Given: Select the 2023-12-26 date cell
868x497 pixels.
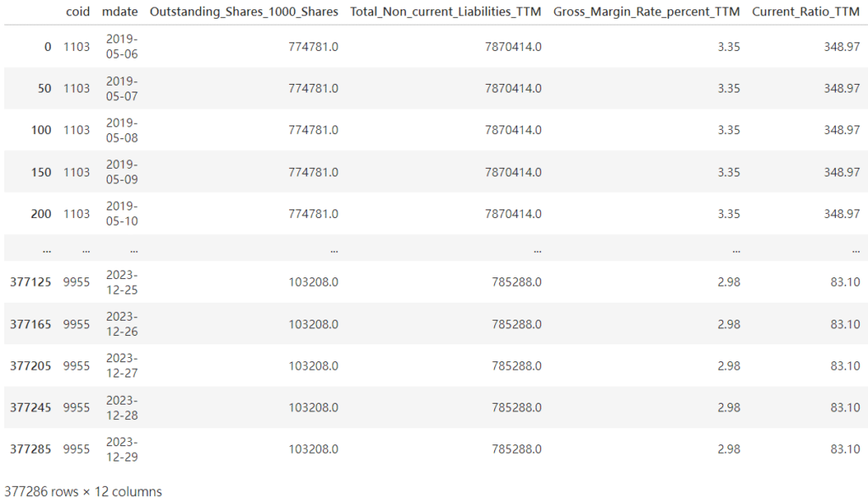Looking at the screenshot, I should tap(121, 323).
